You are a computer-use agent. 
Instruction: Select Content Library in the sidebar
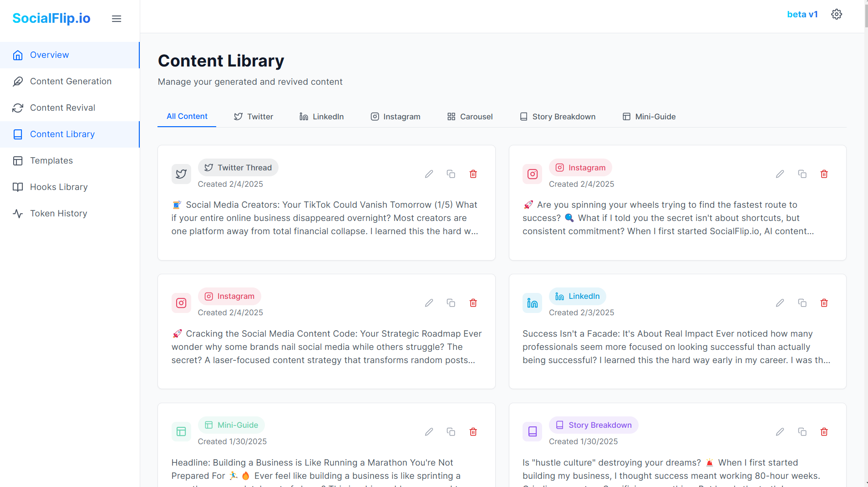point(70,134)
